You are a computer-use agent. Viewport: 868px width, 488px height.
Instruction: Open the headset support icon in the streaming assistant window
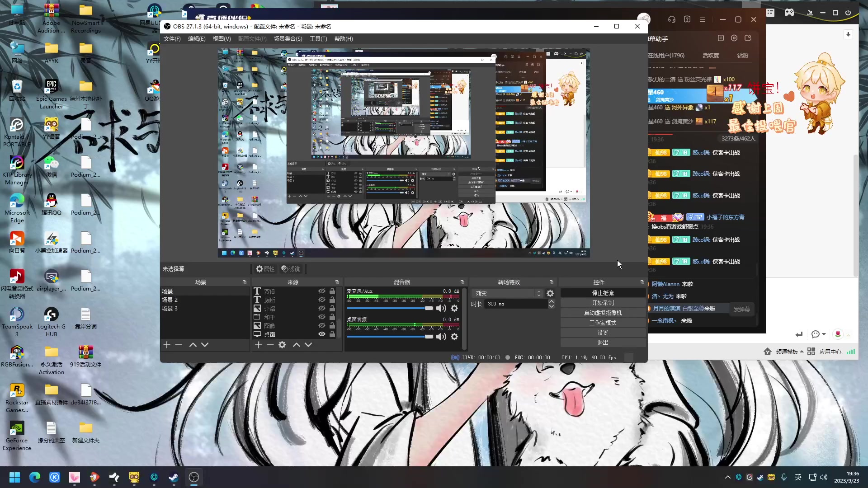pyautogui.click(x=672, y=19)
